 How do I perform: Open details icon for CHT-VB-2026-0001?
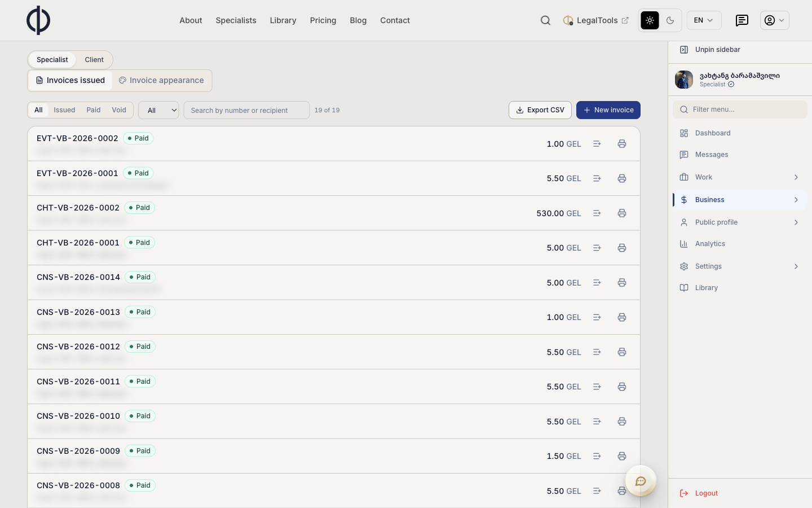[597, 248]
